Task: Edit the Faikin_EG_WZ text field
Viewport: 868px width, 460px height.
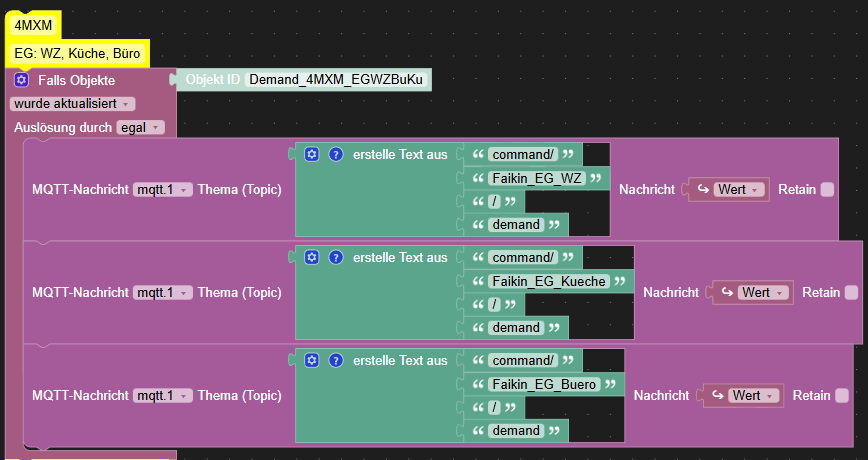Action: pos(536,179)
